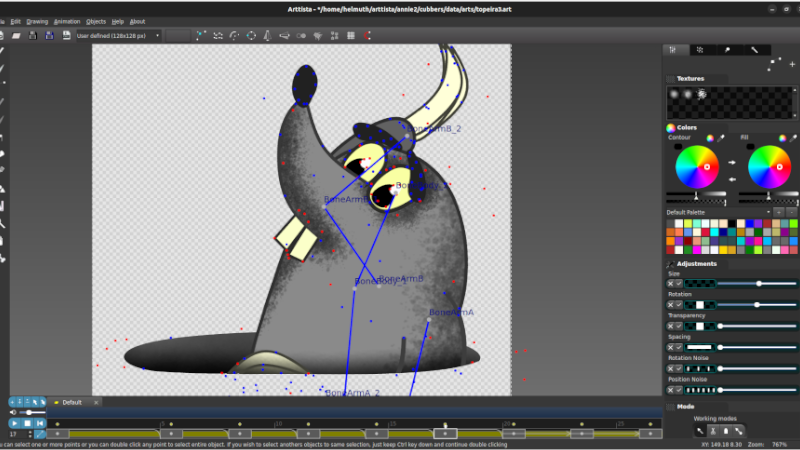Close the Default timeline tab
The width and height of the screenshot is (800, 450).
[x=96, y=403]
